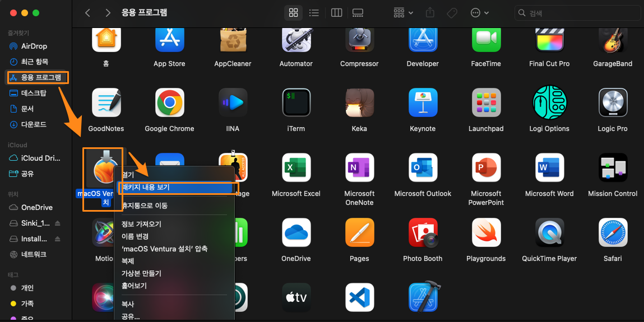Open 응용 프로그램 in the sidebar
Viewport: 644px width, 322px height.
[x=36, y=77]
